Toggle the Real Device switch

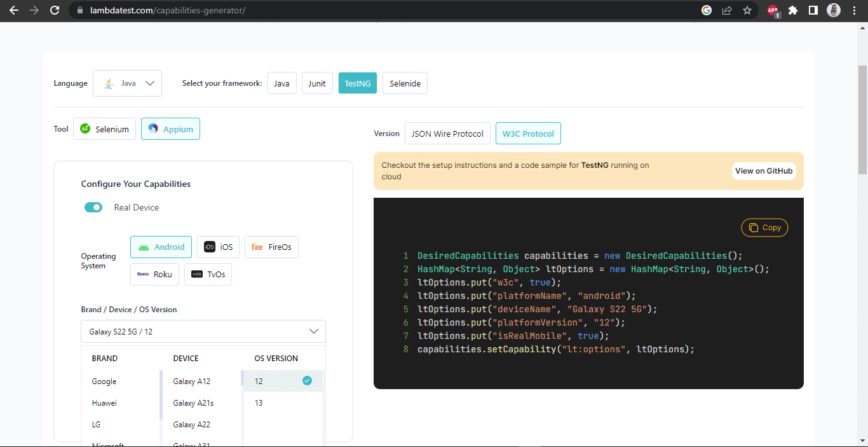coord(93,207)
